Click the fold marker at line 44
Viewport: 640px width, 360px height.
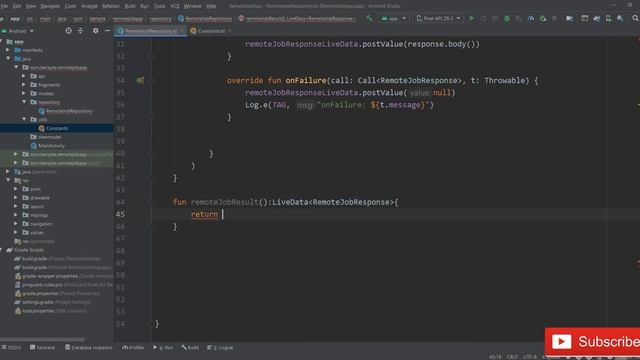pos(151,202)
